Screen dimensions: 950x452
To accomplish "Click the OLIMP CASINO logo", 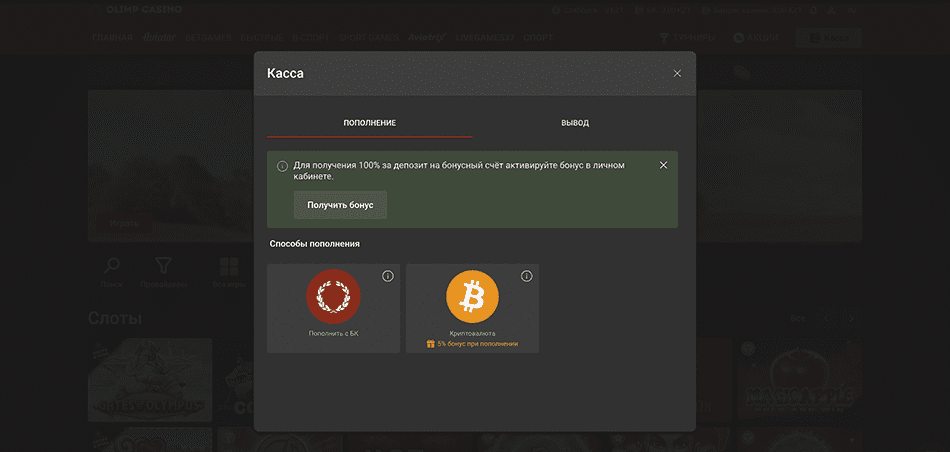I will (135, 10).
